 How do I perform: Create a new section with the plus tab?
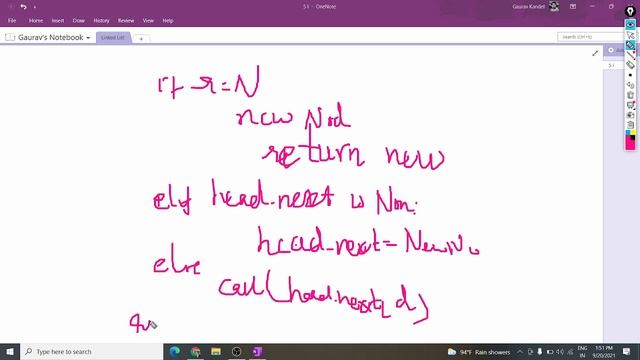[x=141, y=38]
